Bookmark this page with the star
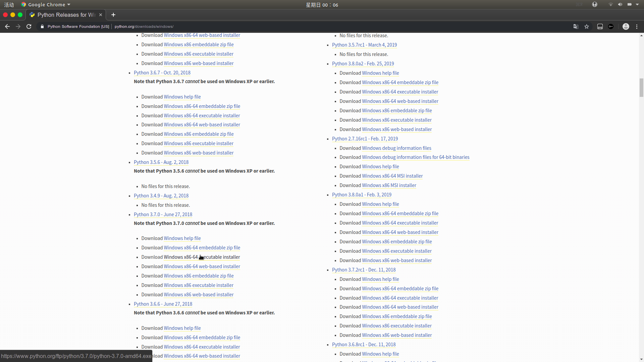Viewport: 644px width, 362px height. tap(587, 26)
